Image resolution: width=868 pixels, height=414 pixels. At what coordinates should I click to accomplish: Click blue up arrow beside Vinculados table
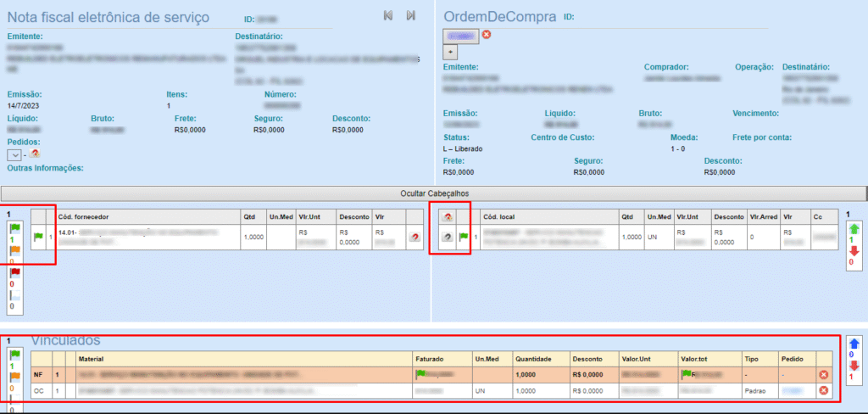tap(854, 344)
